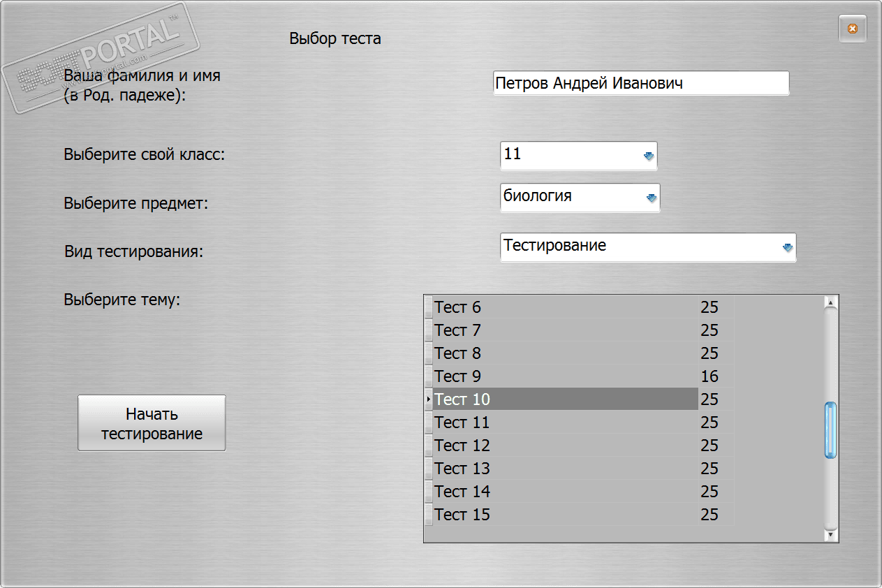Click the scroll up arrow of topic list
Viewport: 882px width, 588px height.
[830, 302]
